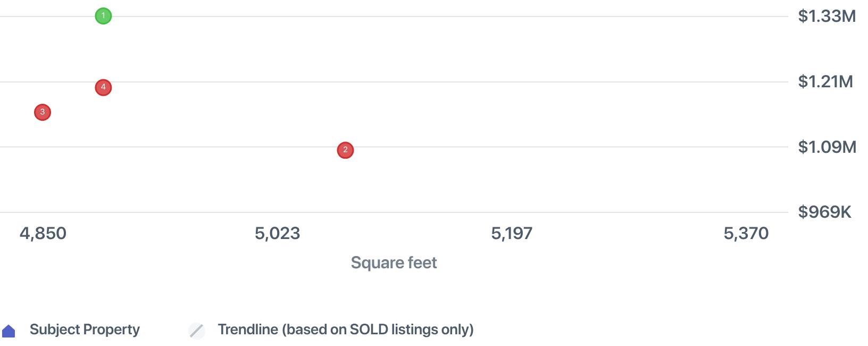Select the 5,197 x-axis tick label
Screen dimensions: 868x346
512,233
